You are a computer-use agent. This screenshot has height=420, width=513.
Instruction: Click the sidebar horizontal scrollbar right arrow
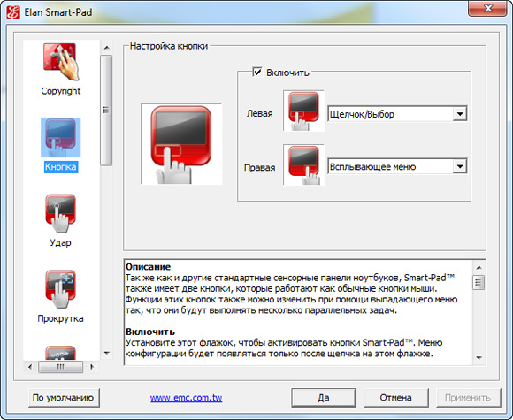[x=92, y=367]
